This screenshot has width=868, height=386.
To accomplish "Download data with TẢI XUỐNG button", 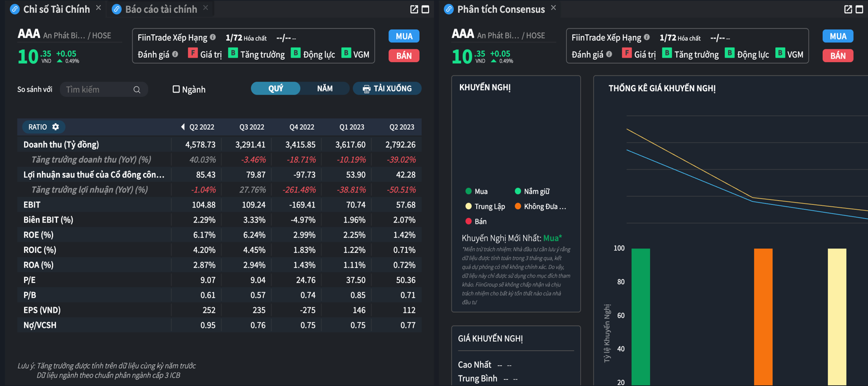I will click(x=387, y=88).
